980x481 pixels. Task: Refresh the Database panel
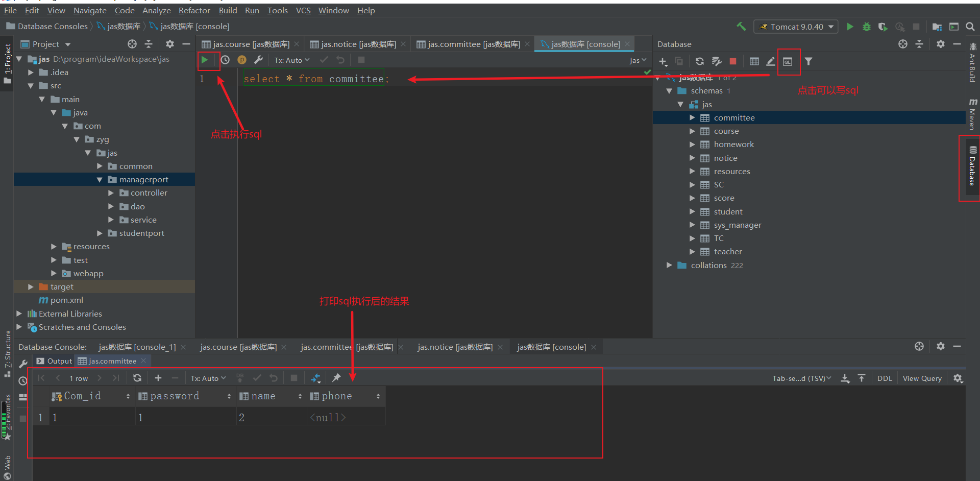700,62
